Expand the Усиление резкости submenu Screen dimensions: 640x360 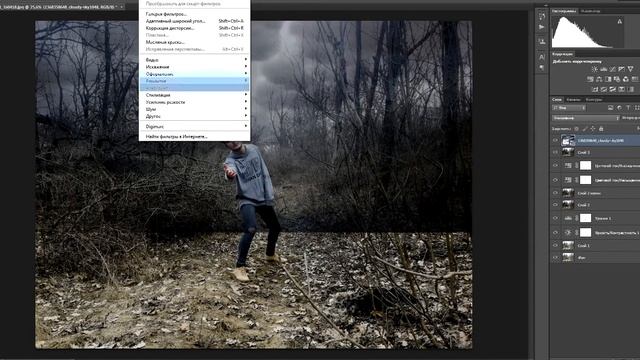click(x=195, y=102)
